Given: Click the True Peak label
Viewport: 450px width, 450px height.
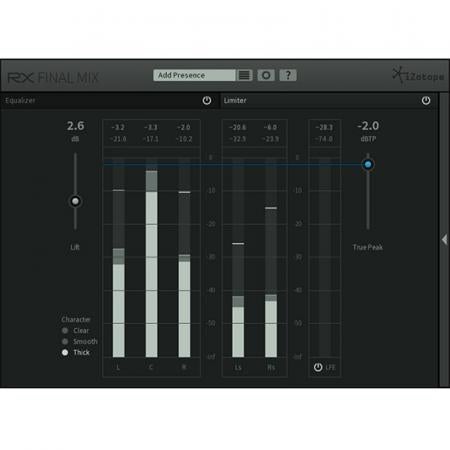Looking at the screenshot, I should (368, 247).
